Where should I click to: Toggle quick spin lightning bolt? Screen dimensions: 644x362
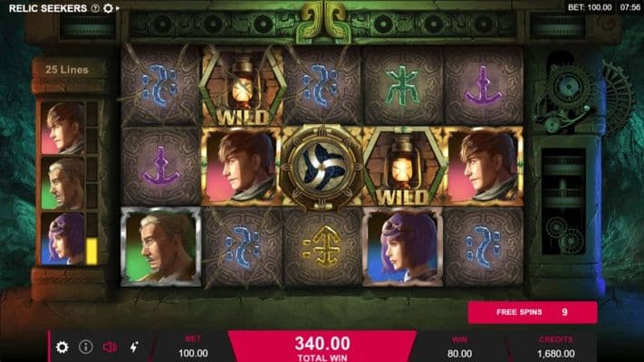[x=134, y=348]
